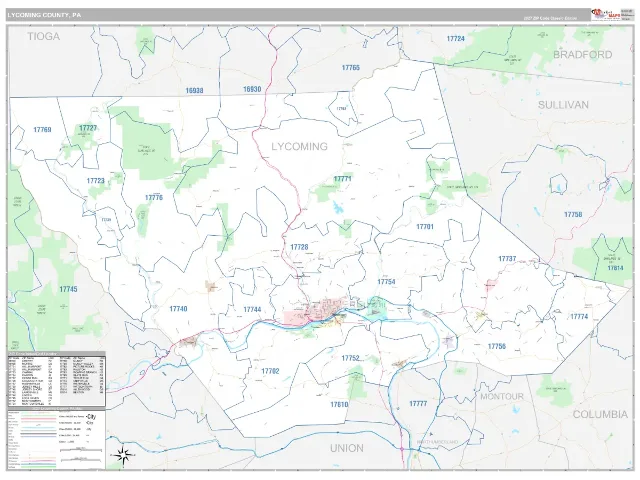640x480 pixels.
Task: Click ZIP code label 17702
Action: [x=270, y=371]
